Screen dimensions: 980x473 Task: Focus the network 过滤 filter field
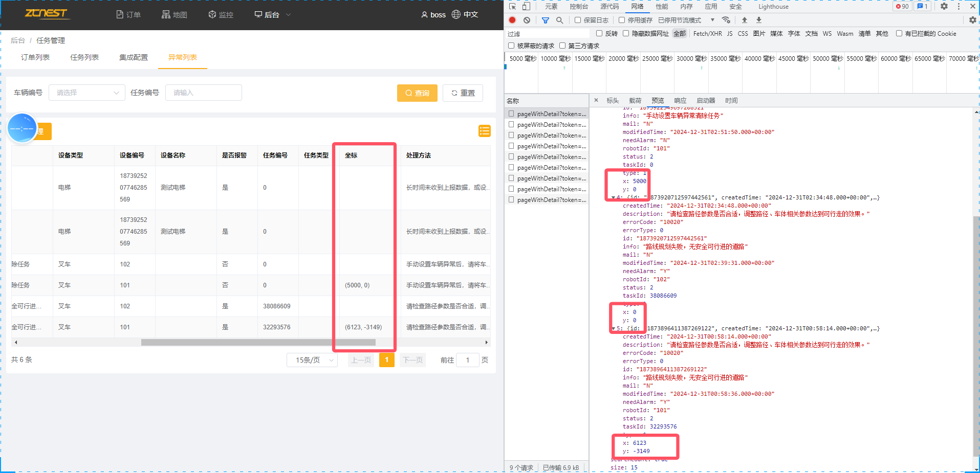point(548,34)
